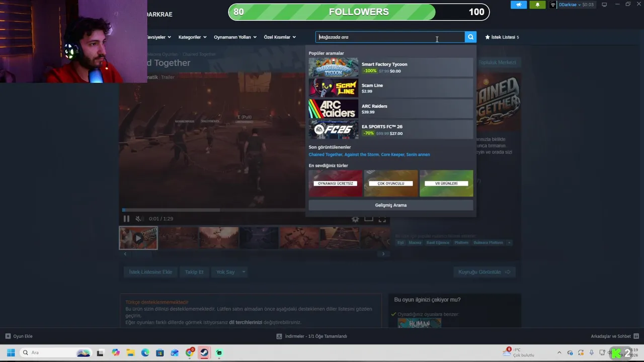Click the blue search magnifier button
Screen dimensions: 644x362
470,37
